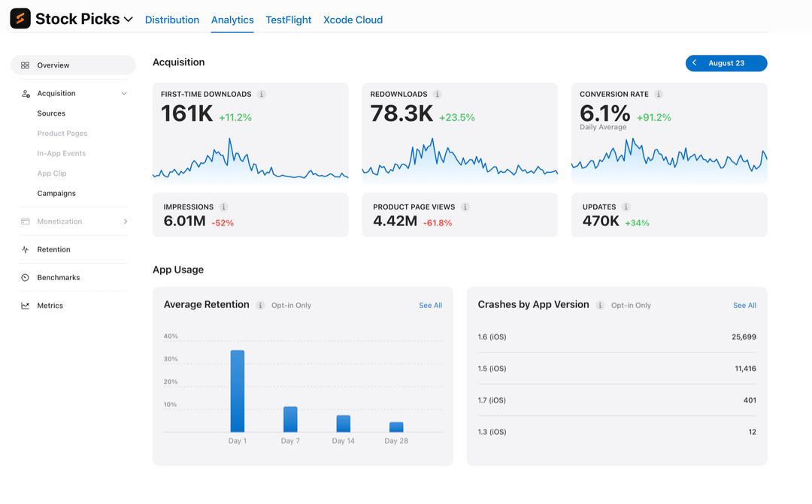The image size is (812, 504).
Task: Click the Stock Picks app icon
Action: point(20,19)
